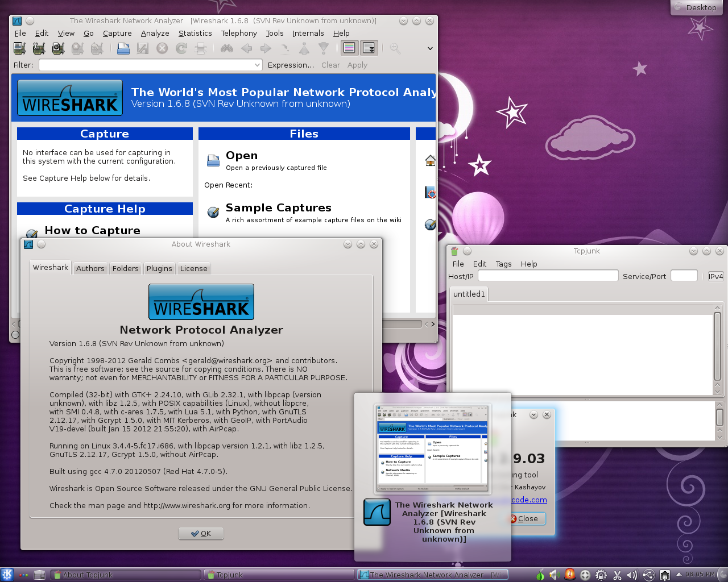Open the Capture menu
This screenshot has height=582, width=728.
click(x=117, y=34)
